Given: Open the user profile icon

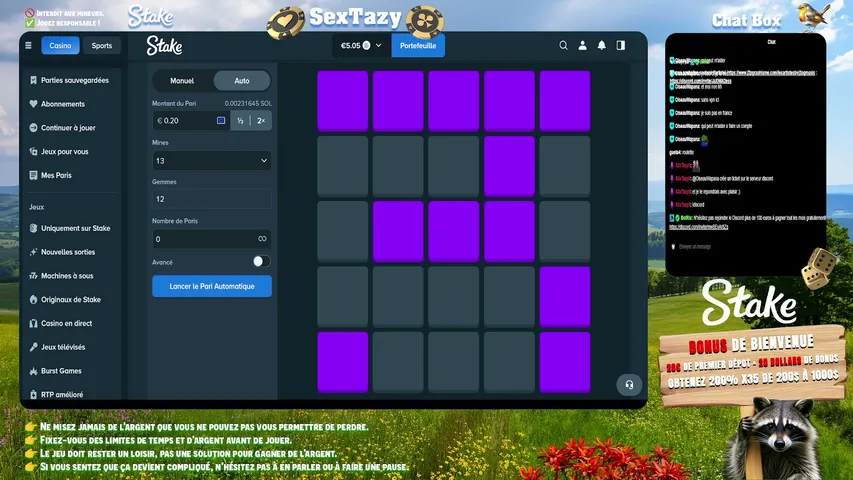Looking at the screenshot, I should [x=582, y=46].
